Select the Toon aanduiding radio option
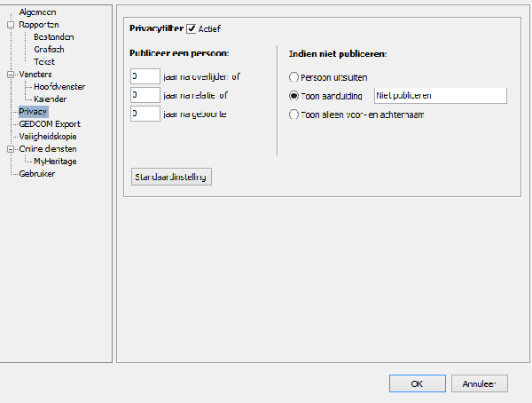Screen dimensions: 532x403 pyautogui.click(x=293, y=96)
